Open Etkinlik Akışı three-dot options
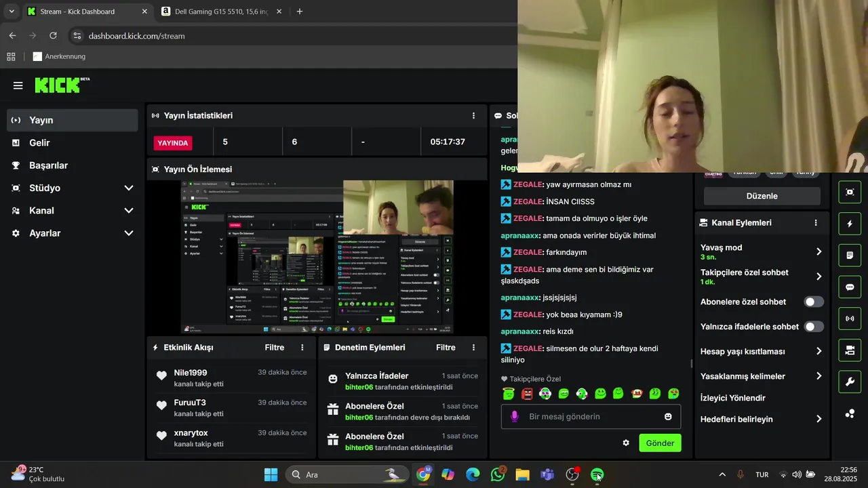This screenshot has height=488, width=868. [302, 348]
